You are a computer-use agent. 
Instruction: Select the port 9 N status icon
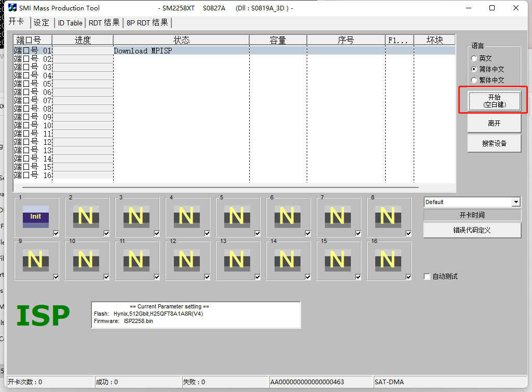(35, 260)
